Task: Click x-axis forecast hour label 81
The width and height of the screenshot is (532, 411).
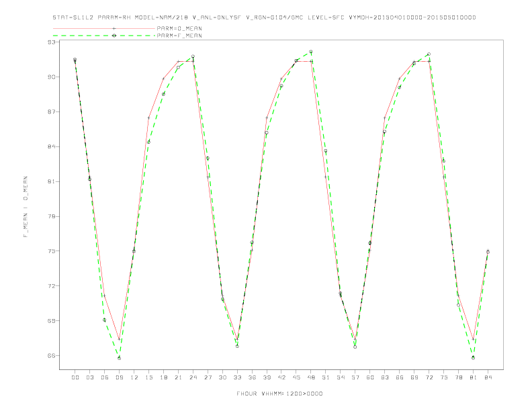Action: click(x=474, y=377)
